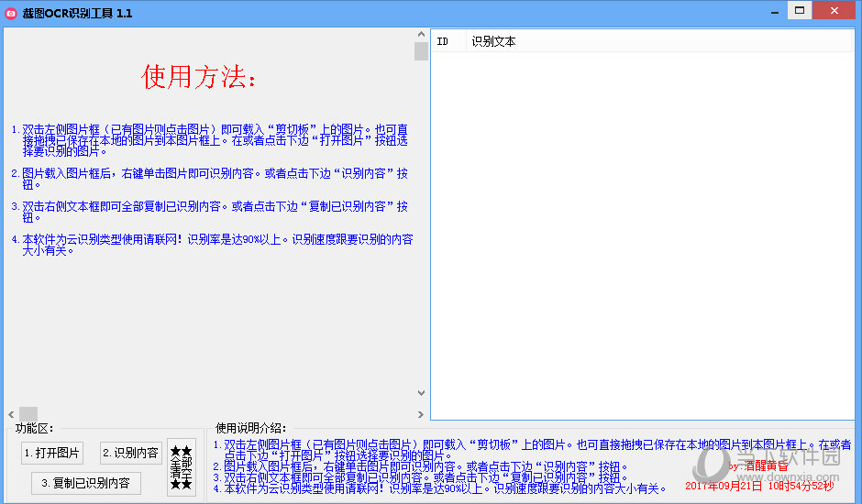862x504 pixels.
Task: Click the empty recognized-text list area
Action: [642, 236]
